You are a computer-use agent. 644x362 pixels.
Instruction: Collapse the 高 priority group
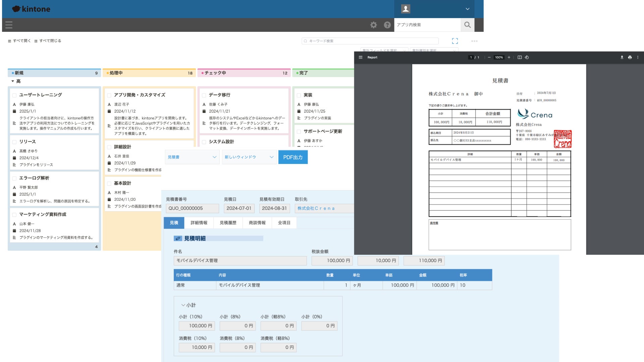point(13,81)
